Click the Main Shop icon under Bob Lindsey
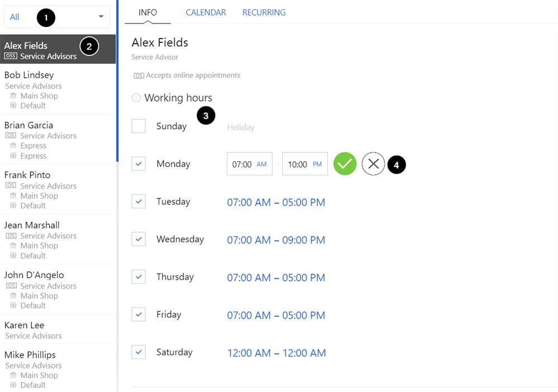The height and width of the screenshot is (392, 558). click(13, 96)
